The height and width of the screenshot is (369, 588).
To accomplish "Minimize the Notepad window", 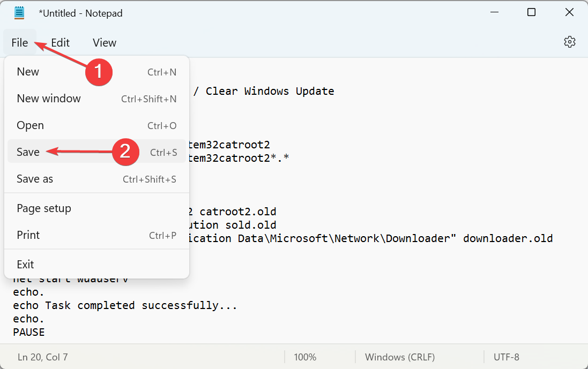I will [x=494, y=12].
